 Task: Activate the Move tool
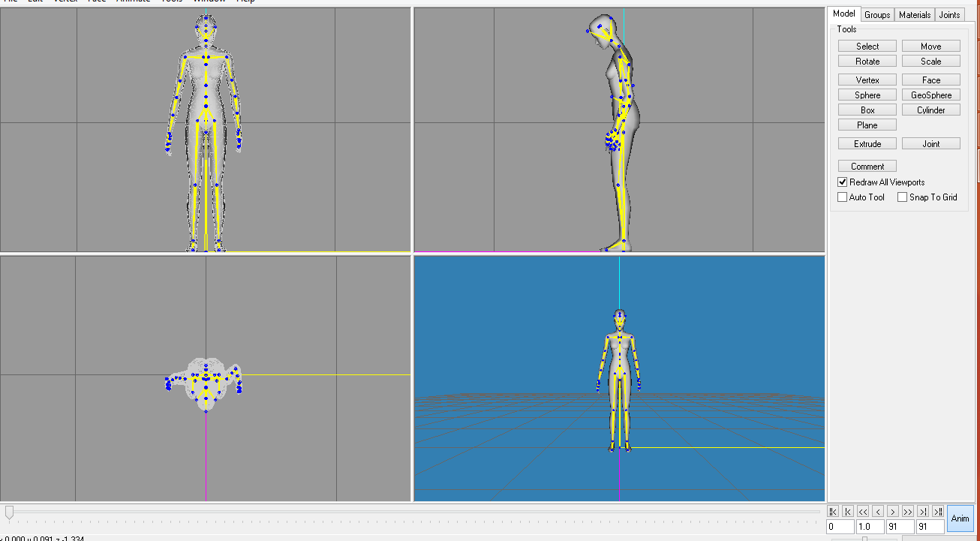pos(931,47)
